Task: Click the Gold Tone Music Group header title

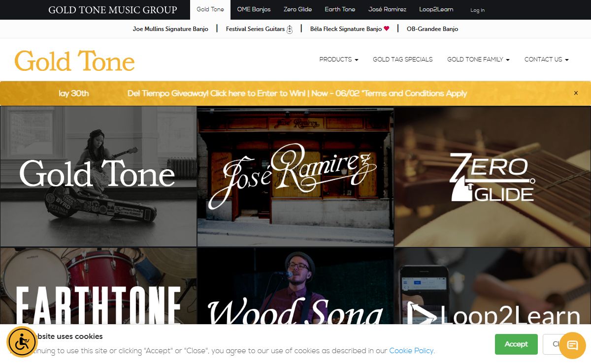Action: (x=113, y=10)
